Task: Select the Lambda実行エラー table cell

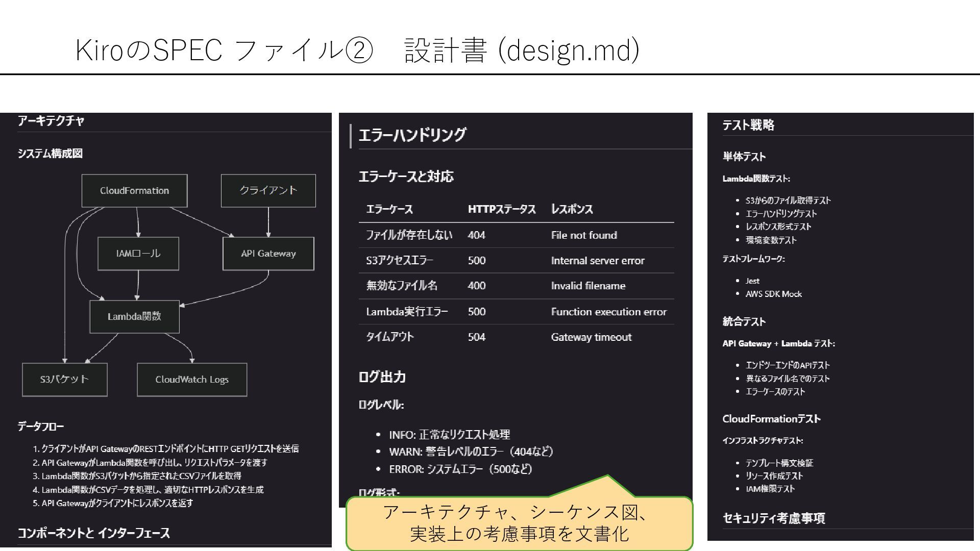Action: [x=407, y=312]
